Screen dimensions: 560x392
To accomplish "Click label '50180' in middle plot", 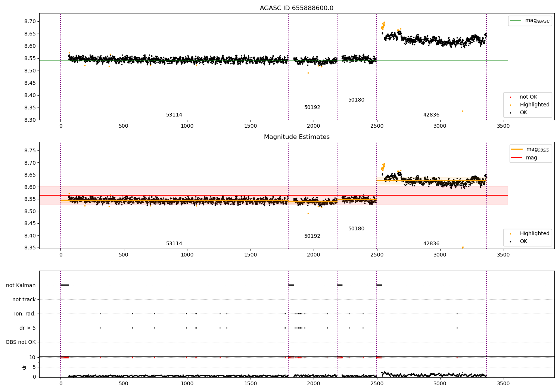I will click(356, 229).
